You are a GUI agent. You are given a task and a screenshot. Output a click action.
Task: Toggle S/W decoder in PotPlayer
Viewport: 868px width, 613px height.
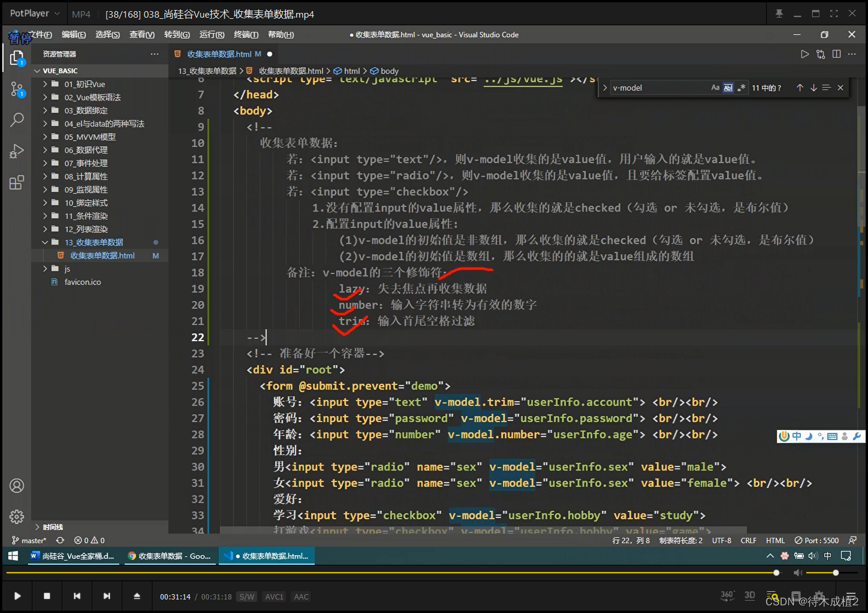coord(247,597)
